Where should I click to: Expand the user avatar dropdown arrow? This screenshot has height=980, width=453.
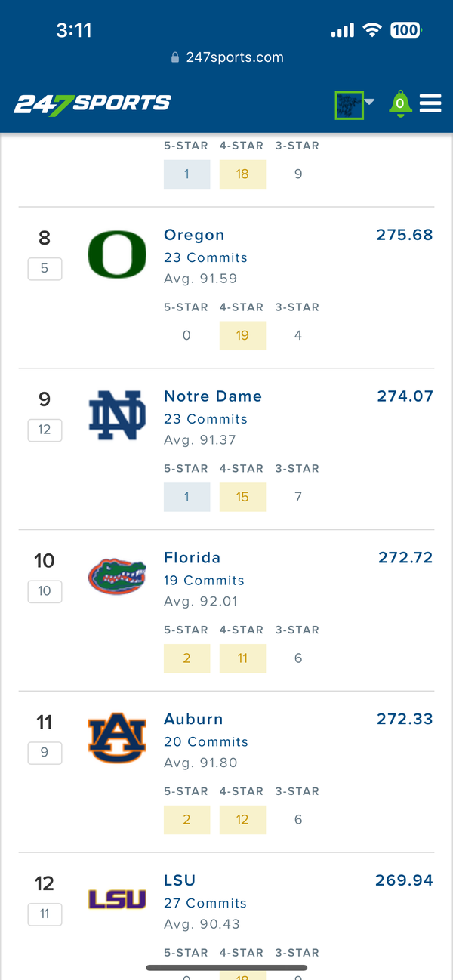(x=369, y=102)
